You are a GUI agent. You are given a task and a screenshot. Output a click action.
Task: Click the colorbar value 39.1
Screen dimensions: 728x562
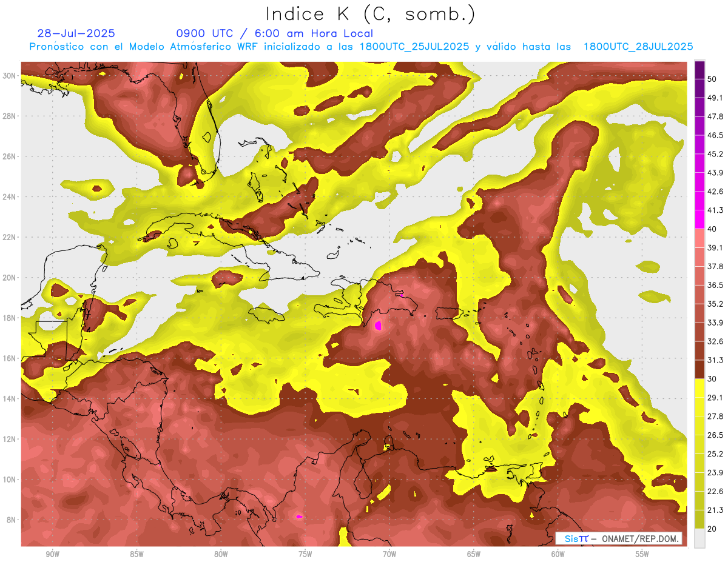click(x=715, y=247)
